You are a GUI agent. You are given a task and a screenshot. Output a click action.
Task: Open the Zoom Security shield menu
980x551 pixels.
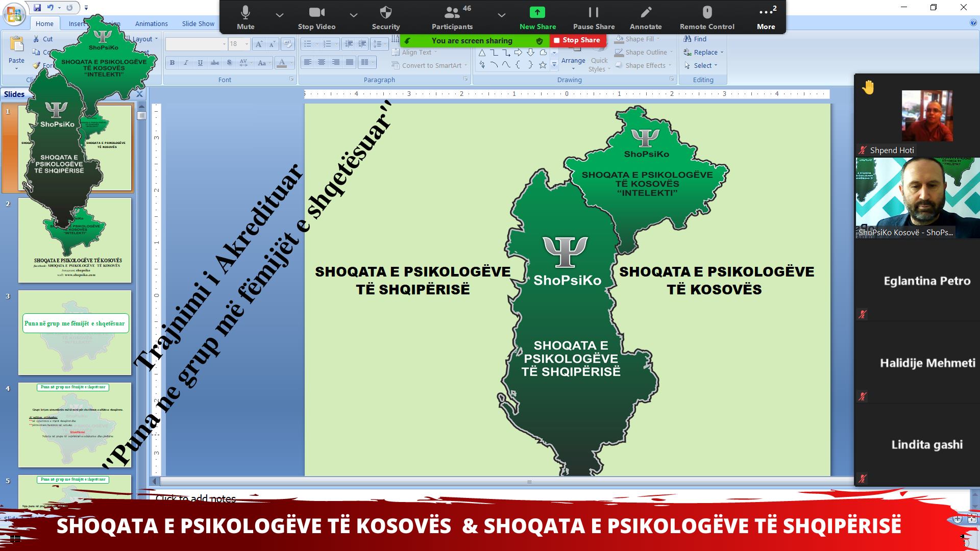coord(386,18)
